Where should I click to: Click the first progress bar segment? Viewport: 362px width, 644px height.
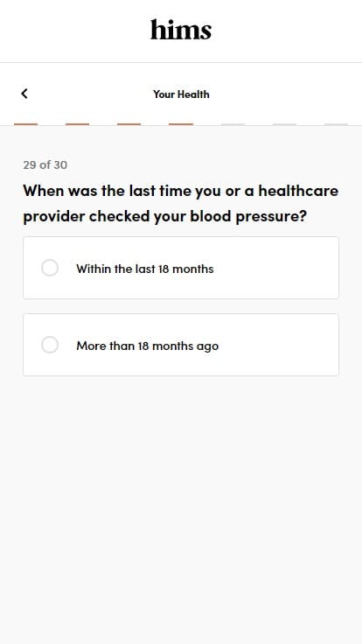[26, 124]
